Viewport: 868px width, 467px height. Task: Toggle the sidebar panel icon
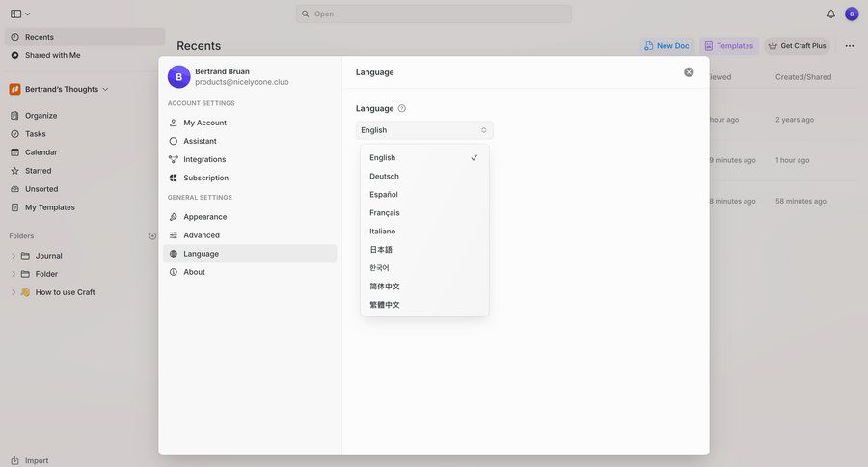click(x=15, y=14)
